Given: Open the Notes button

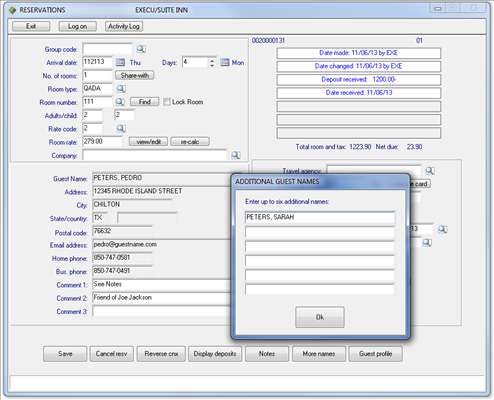Looking at the screenshot, I should 267,354.
